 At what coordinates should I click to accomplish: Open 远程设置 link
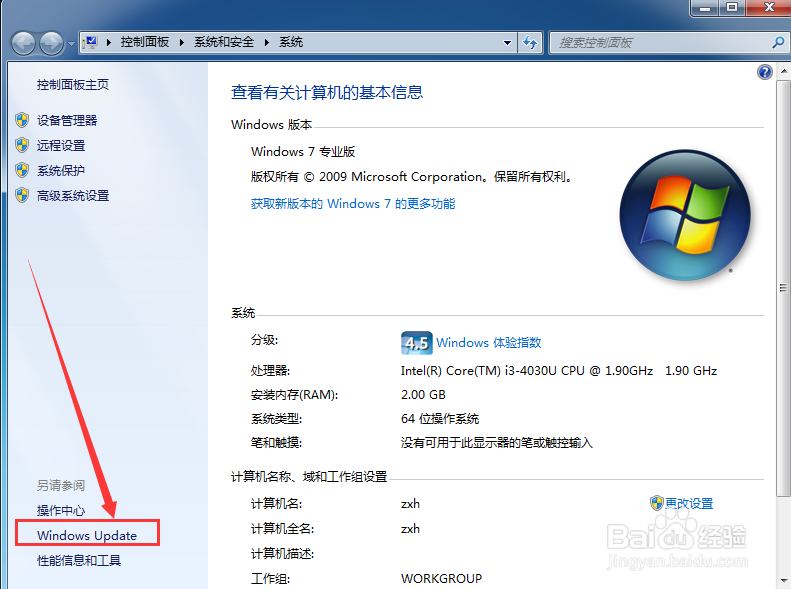tap(61, 145)
